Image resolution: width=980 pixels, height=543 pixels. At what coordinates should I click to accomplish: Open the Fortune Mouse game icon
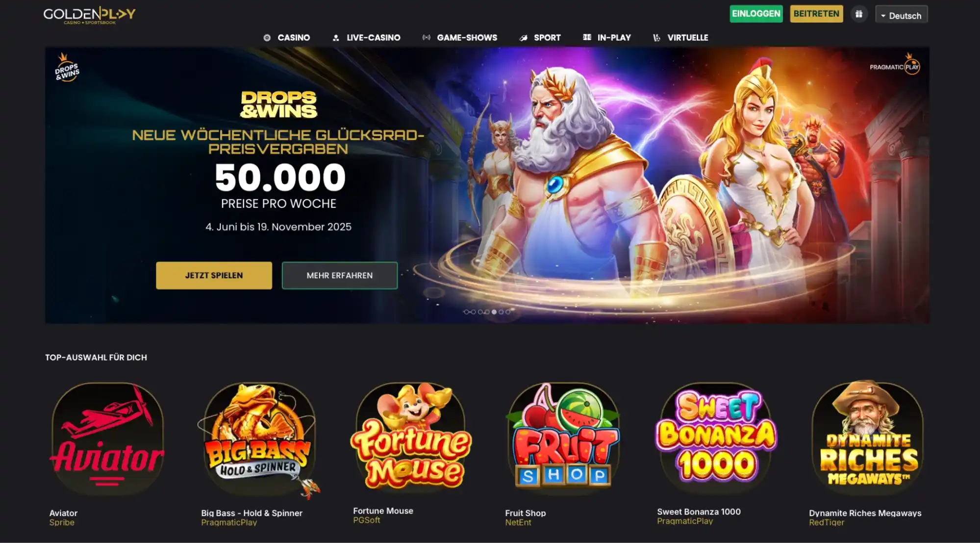(x=411, y=437)
